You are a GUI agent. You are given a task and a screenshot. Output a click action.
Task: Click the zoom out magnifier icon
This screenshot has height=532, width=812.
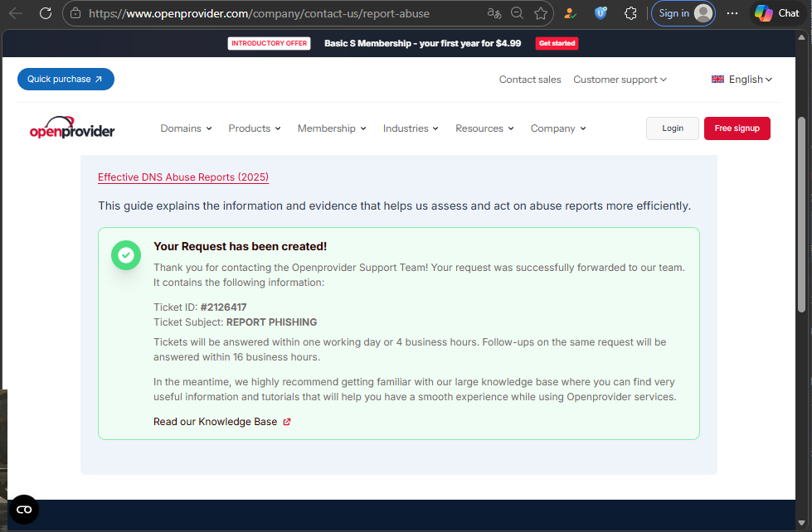(517, 13)
